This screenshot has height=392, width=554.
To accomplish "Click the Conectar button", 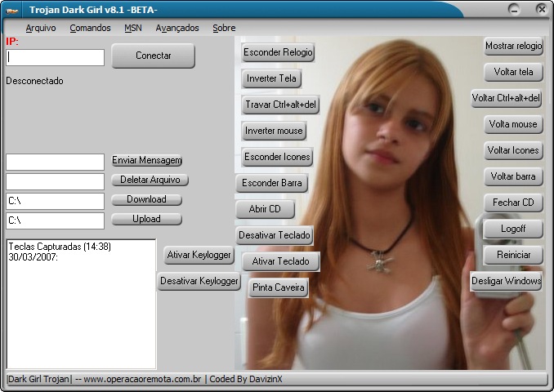I will (x=153, y=56).
